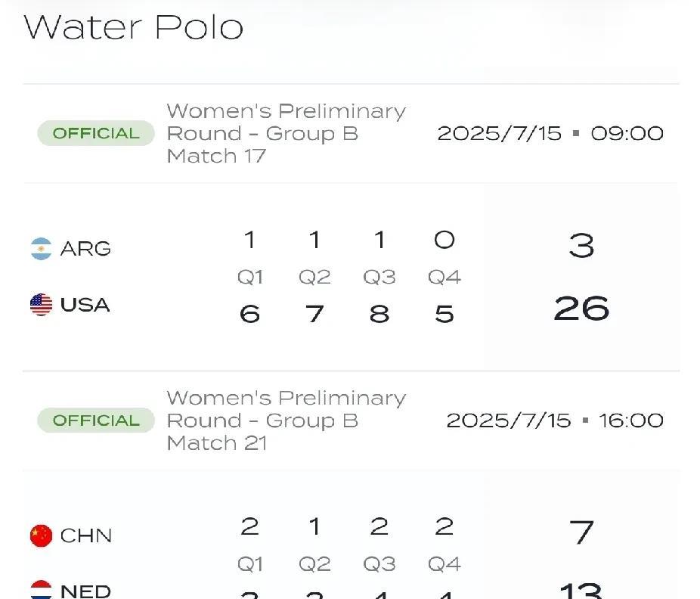Screen dimensions: 700x599
Task: Click the 09:00 match date and time
Action: pos(550,134)
